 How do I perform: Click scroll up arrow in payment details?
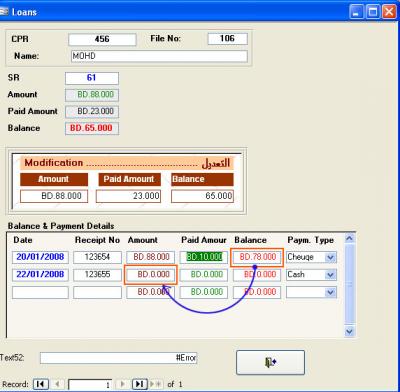click(x=349, y=238)
